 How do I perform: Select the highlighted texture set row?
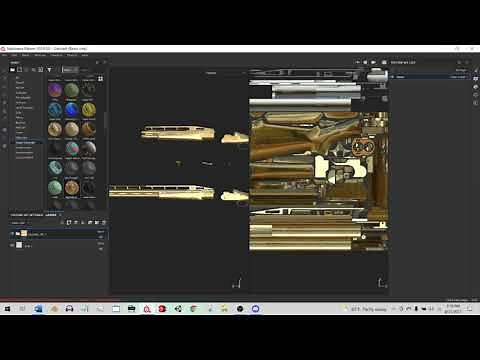pyautogui.click(x=430, y=77)
